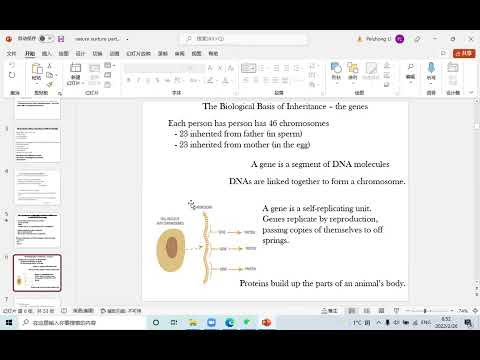Screen dimensions: 480x360
Task: Toggle Underline formatting
Action: (x=148, y=80)
